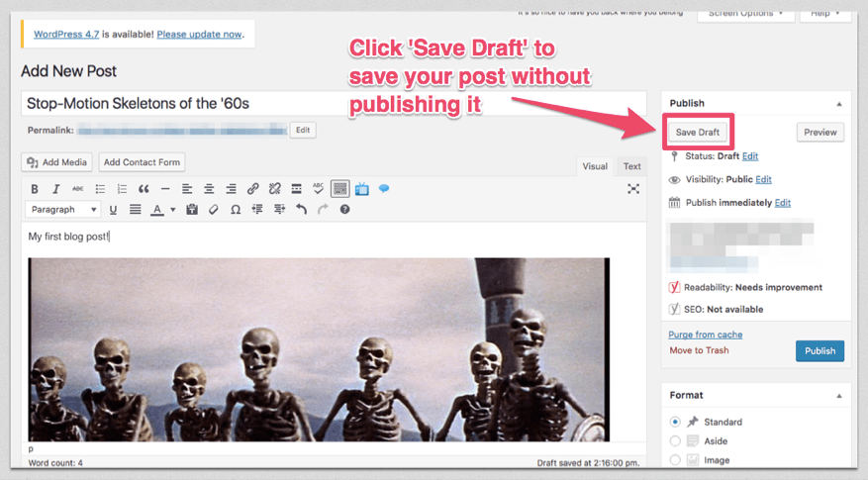Align text right

click(x=231, y=189)
